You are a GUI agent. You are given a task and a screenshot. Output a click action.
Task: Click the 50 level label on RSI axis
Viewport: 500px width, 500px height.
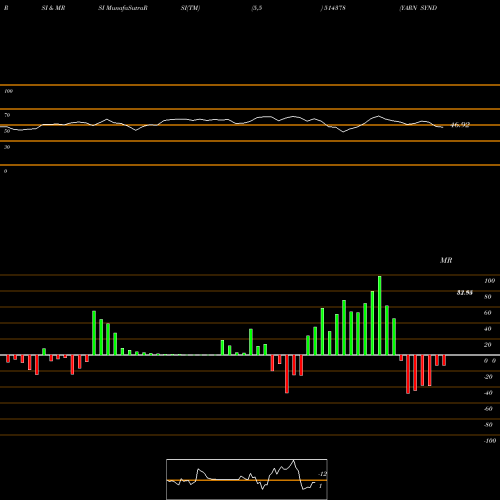click(x=7, y=131)
